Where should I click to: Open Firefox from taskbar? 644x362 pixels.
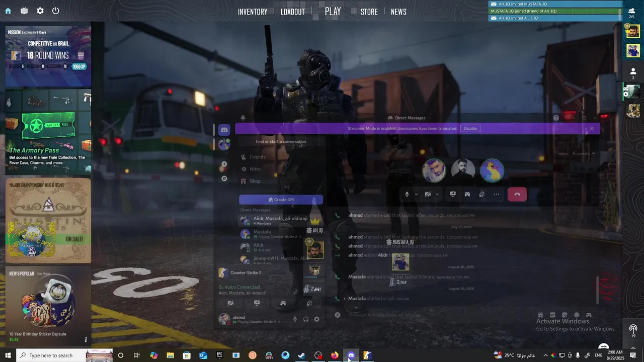click(335, 355)
